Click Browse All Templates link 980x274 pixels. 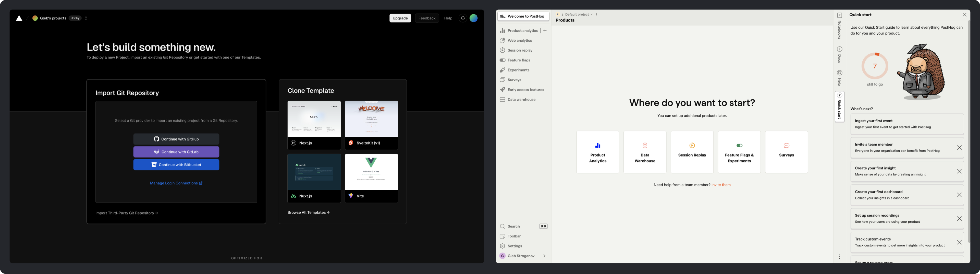pyautogui.click(x=309, y=212)
